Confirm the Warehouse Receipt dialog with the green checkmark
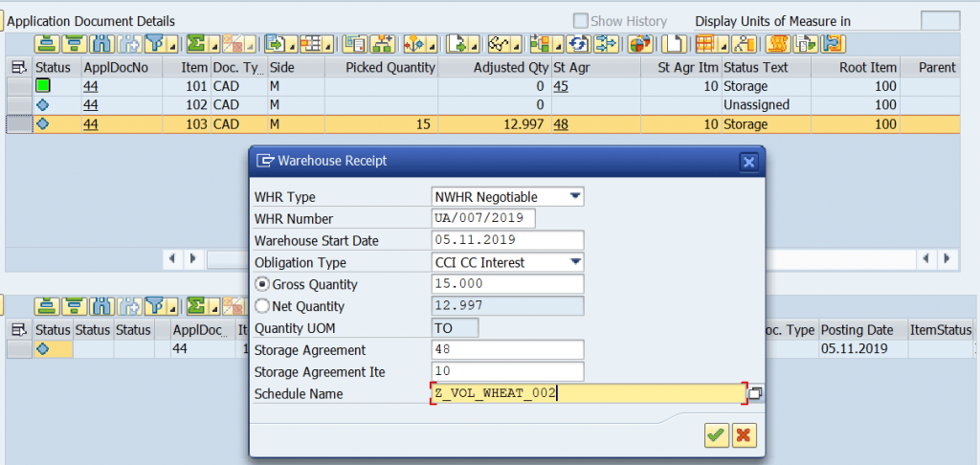Image resolution: width=980 pixels, height=465 pixels. 716,435
